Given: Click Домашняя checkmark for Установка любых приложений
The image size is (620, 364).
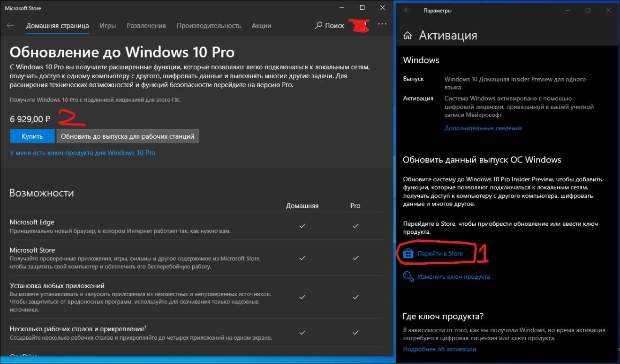Looking at the screenshot, I should [302, 297].
